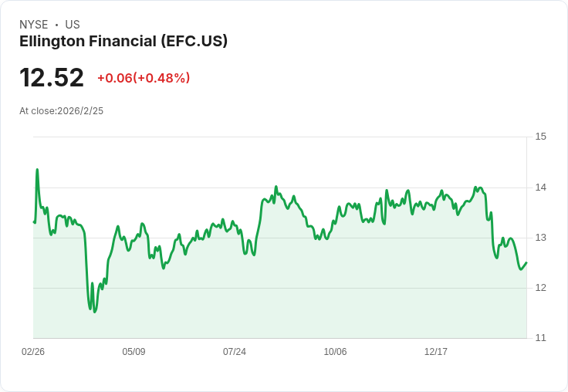
Task: Select the 02/26 date on x-axis
Action: pos(33,352)
